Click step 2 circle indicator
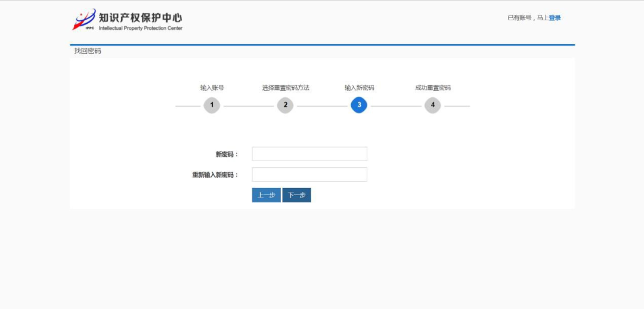The height and width of the screenshot is (309, 644). (285, 106)
